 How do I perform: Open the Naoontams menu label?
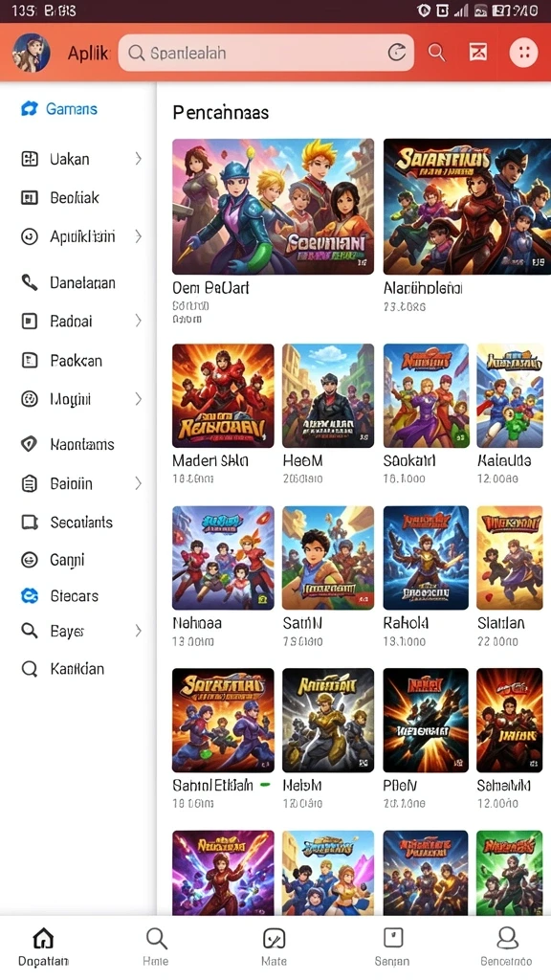click(x=82, y=444)
